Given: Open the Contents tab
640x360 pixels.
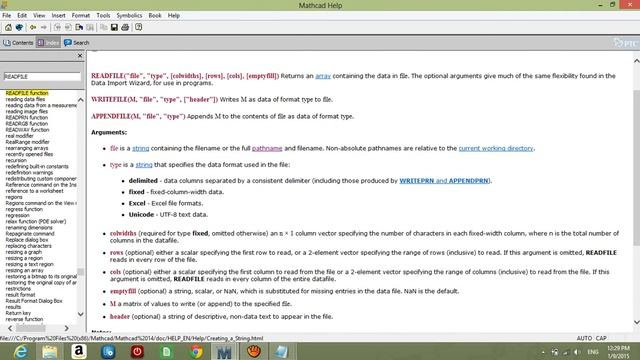Looking at the screenshot, I should (18, 42).
